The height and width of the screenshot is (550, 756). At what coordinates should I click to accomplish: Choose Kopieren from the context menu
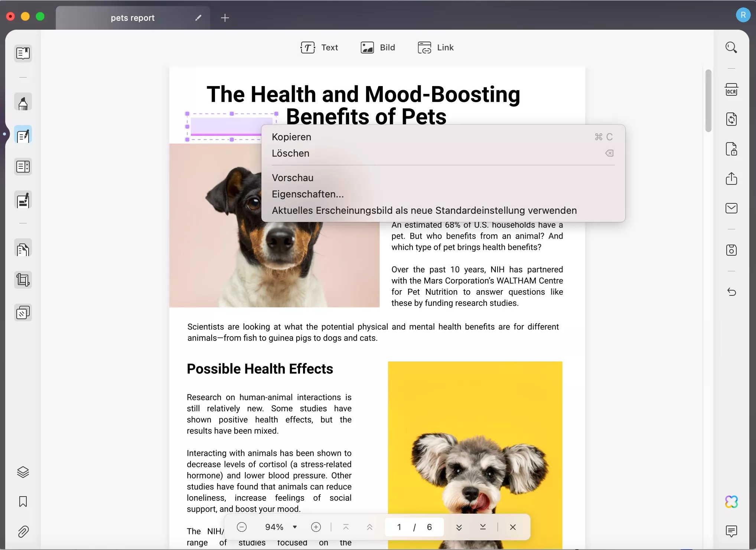(443, 137)
